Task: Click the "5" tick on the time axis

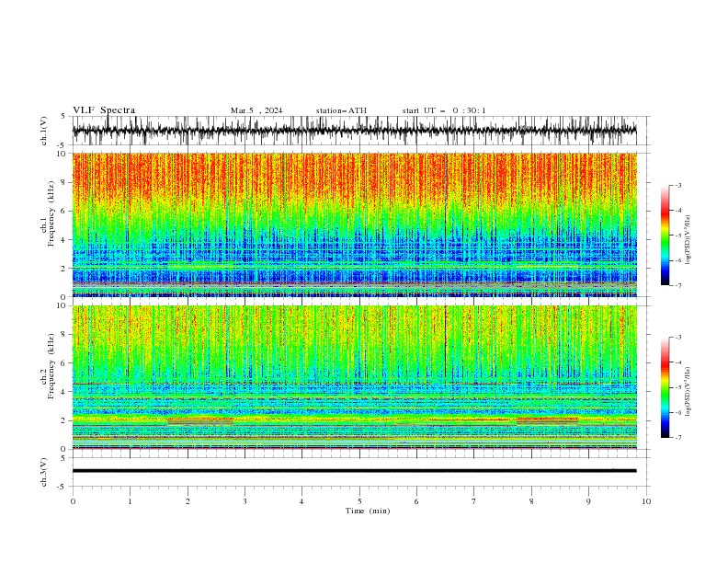Action: (x=359, y=501)
